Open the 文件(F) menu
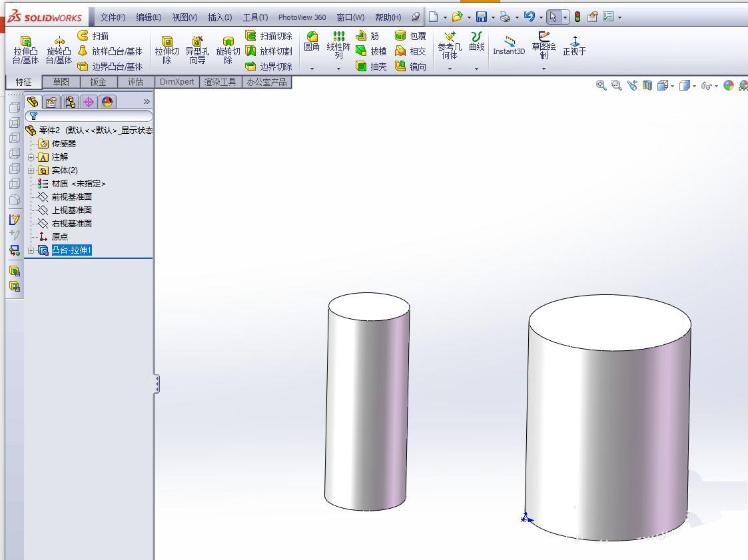748x560 pixels. [113, 17]
